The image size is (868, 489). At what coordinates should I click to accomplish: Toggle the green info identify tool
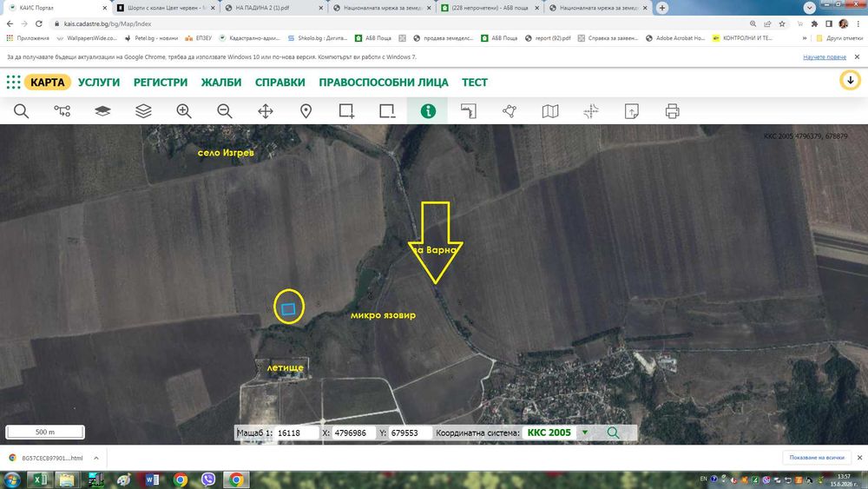(427, 111)
